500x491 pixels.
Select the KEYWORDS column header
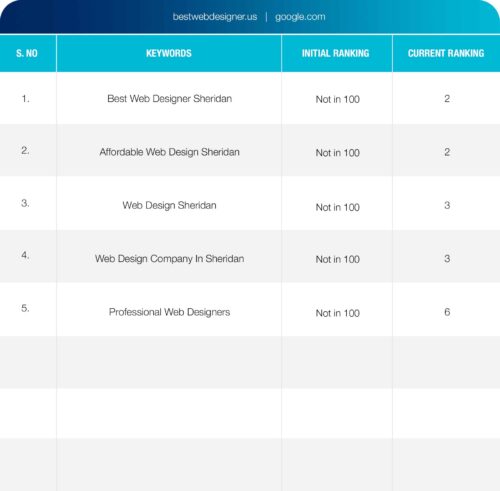(x=169, y=53)
